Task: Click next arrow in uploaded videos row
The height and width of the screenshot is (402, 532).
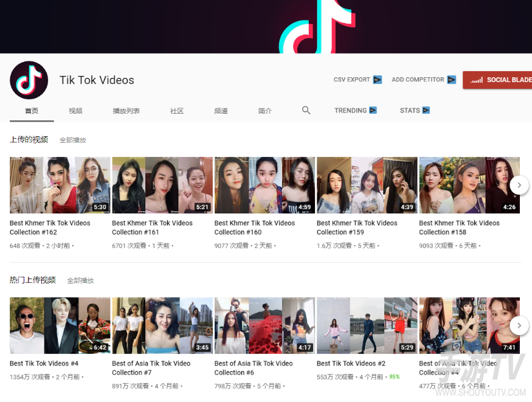Action: [x=519, y=185]
